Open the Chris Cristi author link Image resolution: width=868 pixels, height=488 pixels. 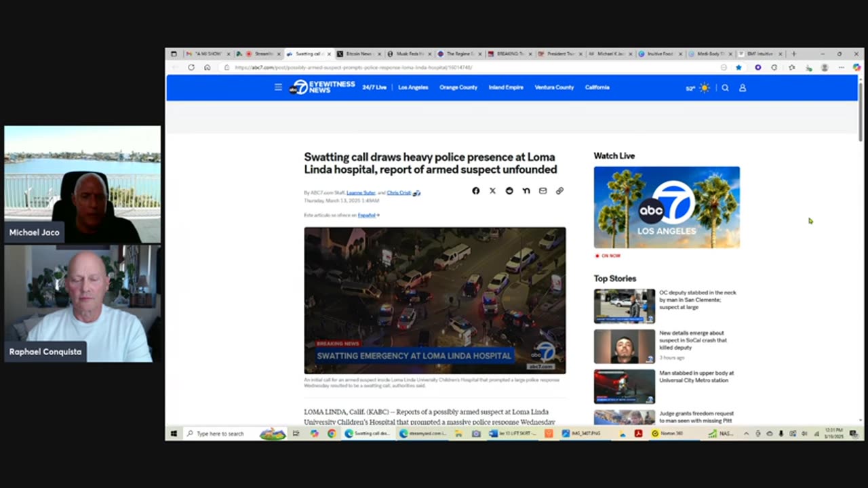pos(399,193)
